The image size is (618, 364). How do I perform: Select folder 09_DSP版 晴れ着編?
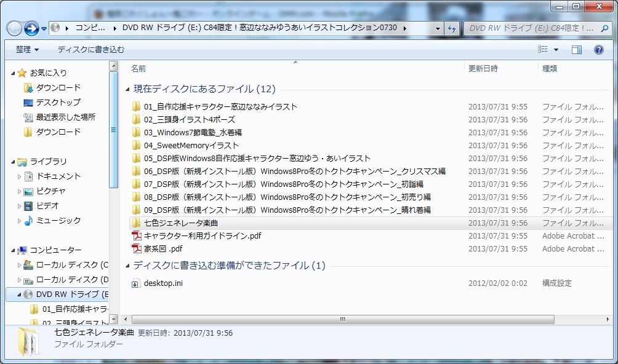287,210
